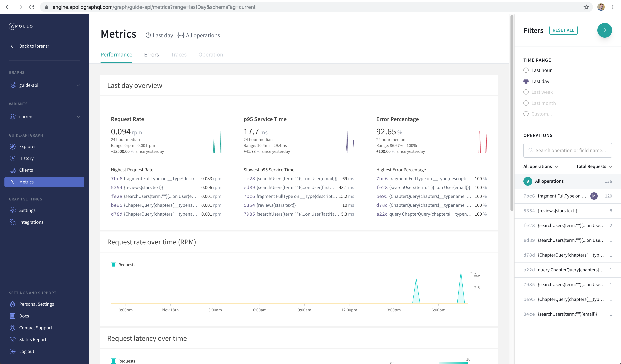Click the back arrow next to Back to lorensr
Screen dimensions: 621x364
(x=13, y=46)
